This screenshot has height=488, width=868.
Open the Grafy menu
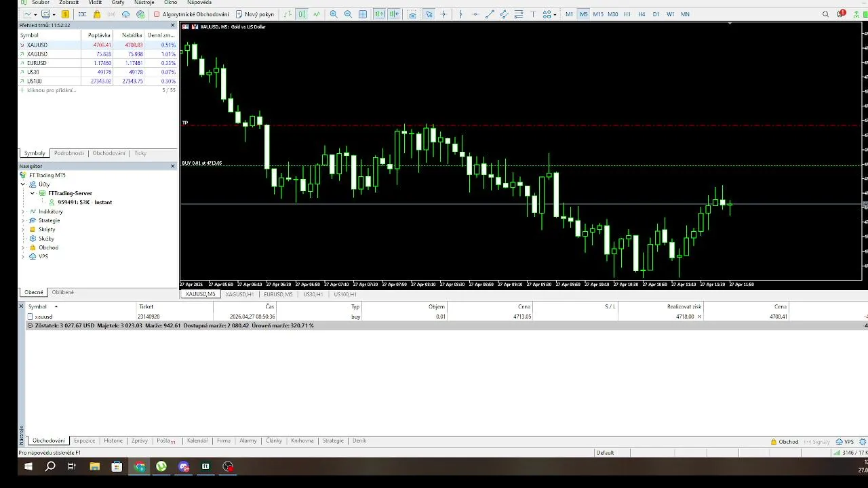pos(118,3)
